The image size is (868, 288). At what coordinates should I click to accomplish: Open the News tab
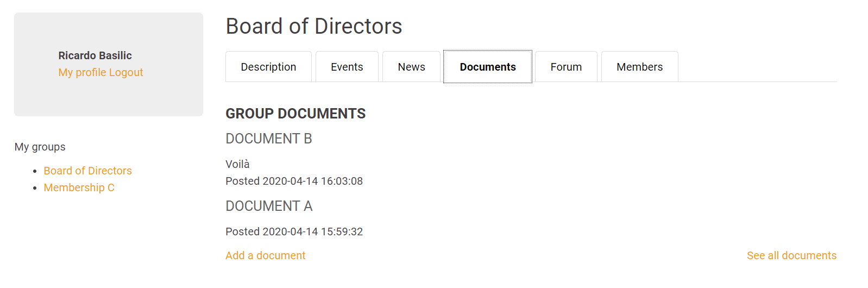pos(411,67)
